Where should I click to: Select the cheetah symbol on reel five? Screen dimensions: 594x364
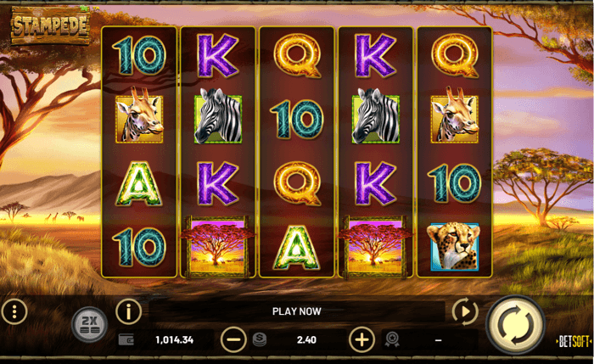454,247
